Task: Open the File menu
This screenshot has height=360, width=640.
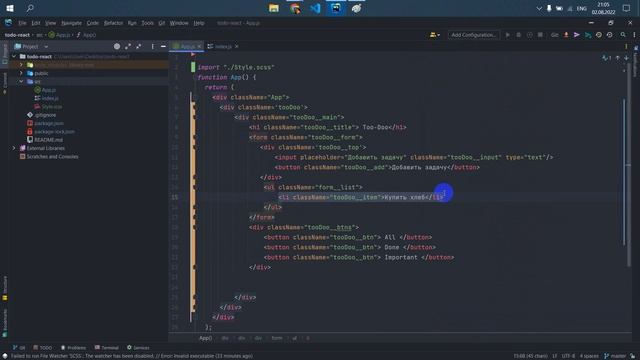Action: [22, 23]
